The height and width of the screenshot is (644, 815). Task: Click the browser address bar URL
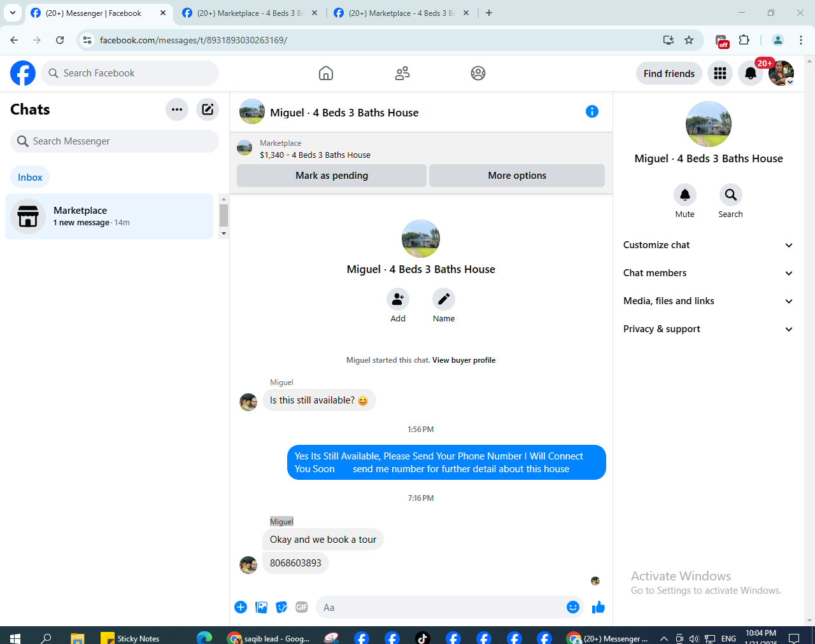[x=194, y=40]
